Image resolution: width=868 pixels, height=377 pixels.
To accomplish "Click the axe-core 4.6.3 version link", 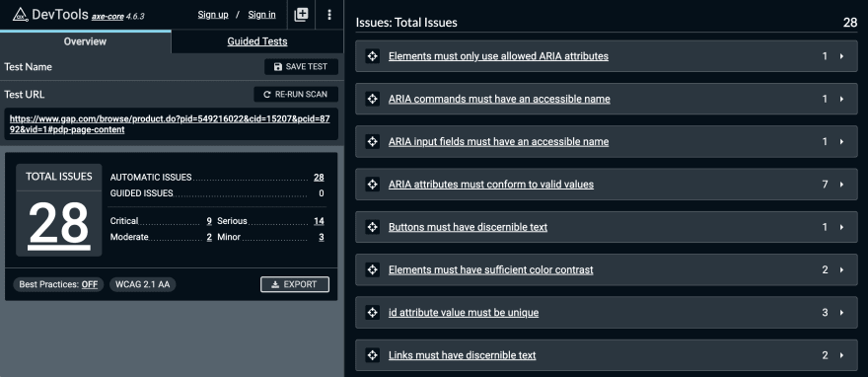I will (x=118, y=16).
